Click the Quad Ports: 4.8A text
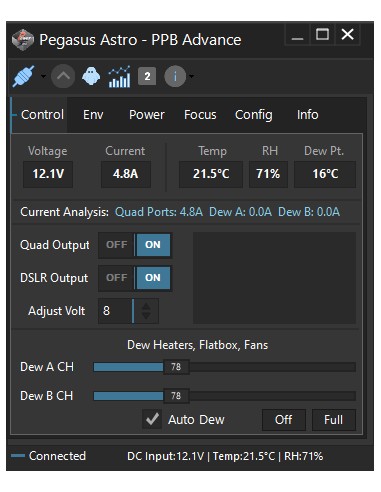This screenshot has width=381, height=492. (x=159, y=212)
